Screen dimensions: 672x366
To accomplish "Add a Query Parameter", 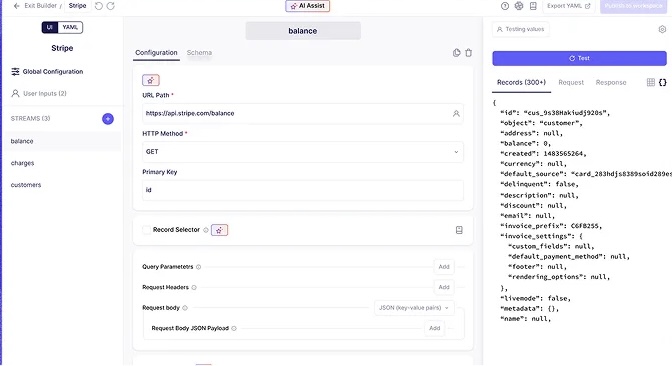I will point(444,267).
